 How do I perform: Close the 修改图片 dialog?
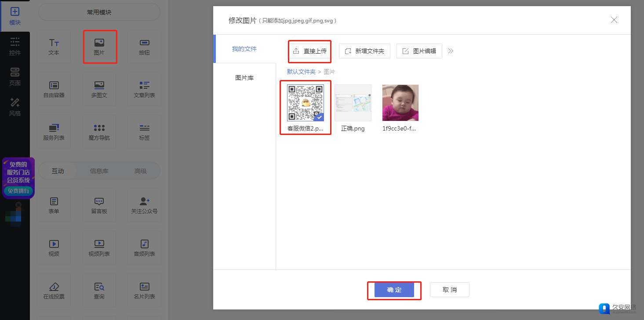(x=614, y=20)
